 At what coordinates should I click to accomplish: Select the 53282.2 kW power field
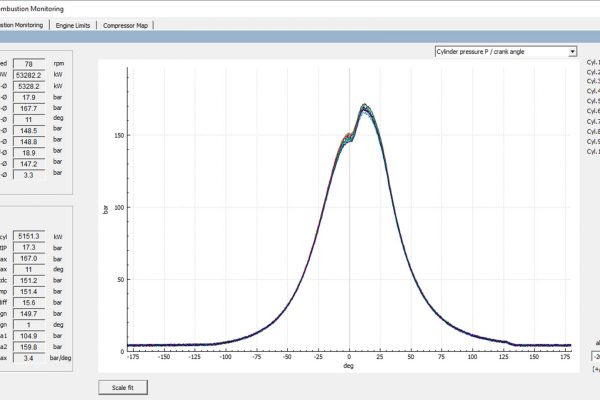tap(35, 74)
